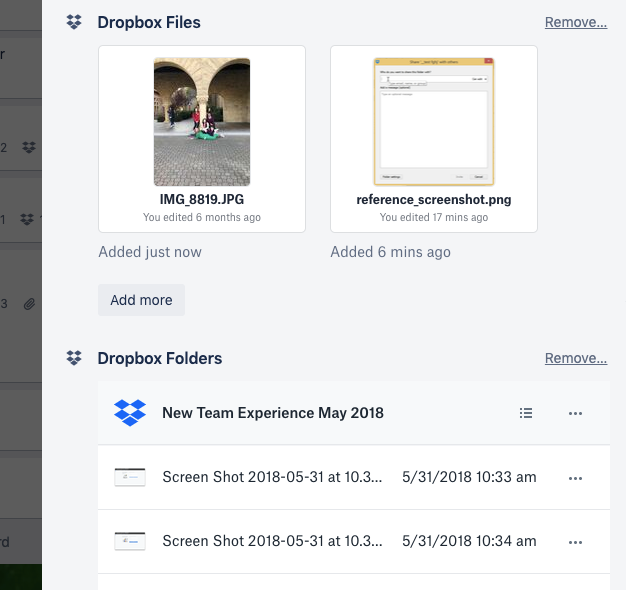Screen dimensions: 626x590
Task: Click the blue Dropbox logo in folder header
Action: [x=130, y=413]
